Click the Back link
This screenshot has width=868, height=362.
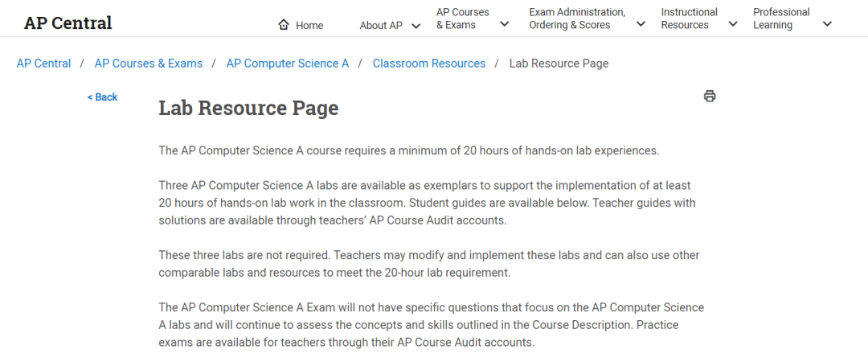103,97
